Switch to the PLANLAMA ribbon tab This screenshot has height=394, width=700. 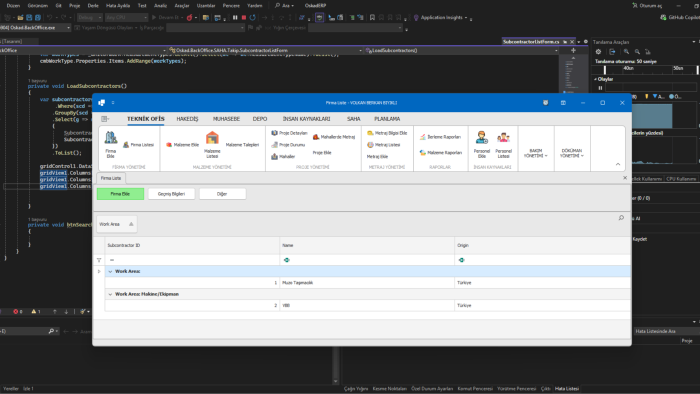tap(387, 119)
